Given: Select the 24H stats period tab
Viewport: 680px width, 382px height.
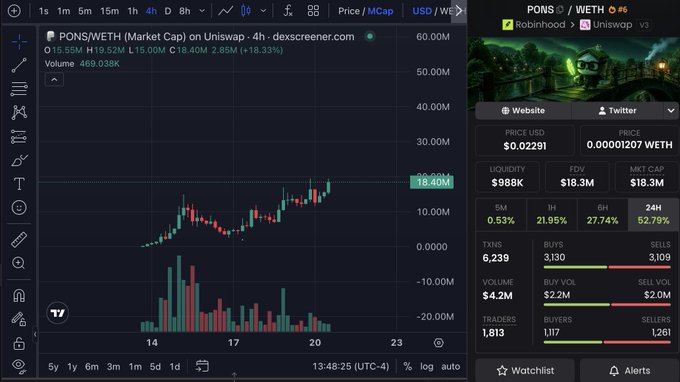Looking at the screenshot, I should (x=653, y=215).
